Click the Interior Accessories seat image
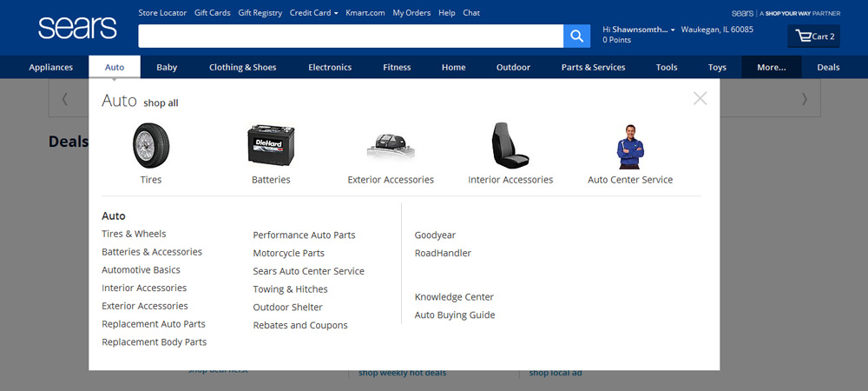This screenshot has width=868, height=391. point(510,146)
